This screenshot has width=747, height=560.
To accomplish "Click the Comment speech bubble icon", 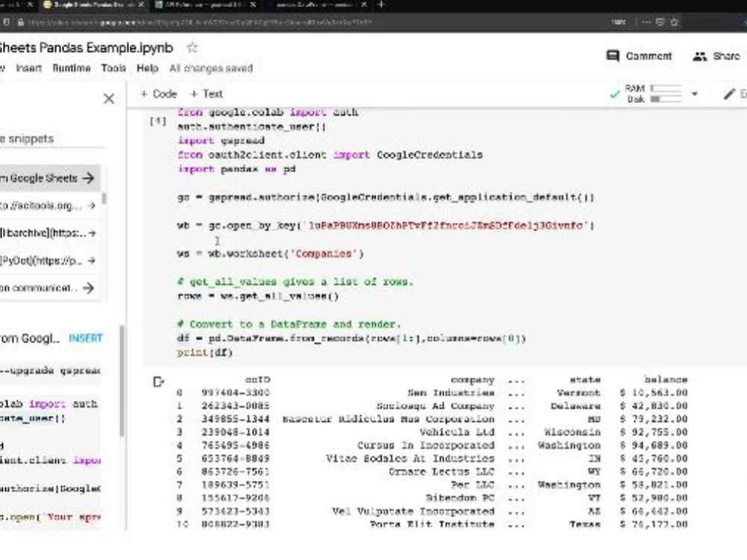I will pyautogui.click(x=614, y=55).
